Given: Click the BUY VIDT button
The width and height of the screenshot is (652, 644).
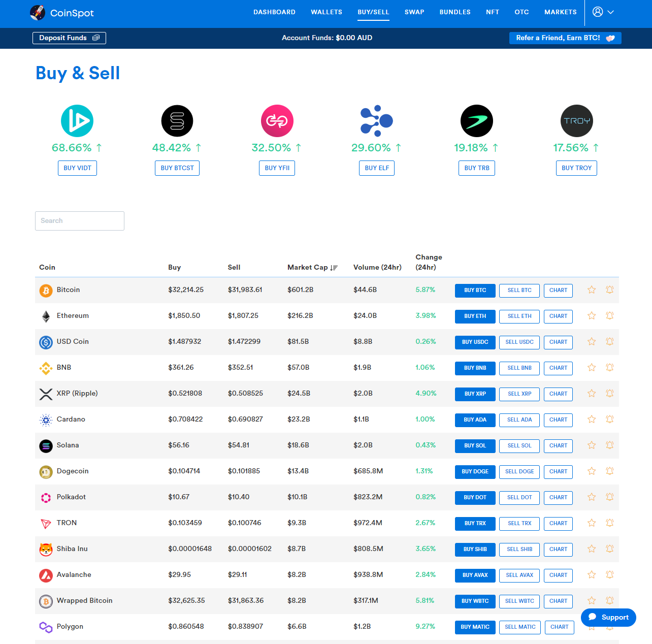Looking at the screenshot, I should 77,168.
